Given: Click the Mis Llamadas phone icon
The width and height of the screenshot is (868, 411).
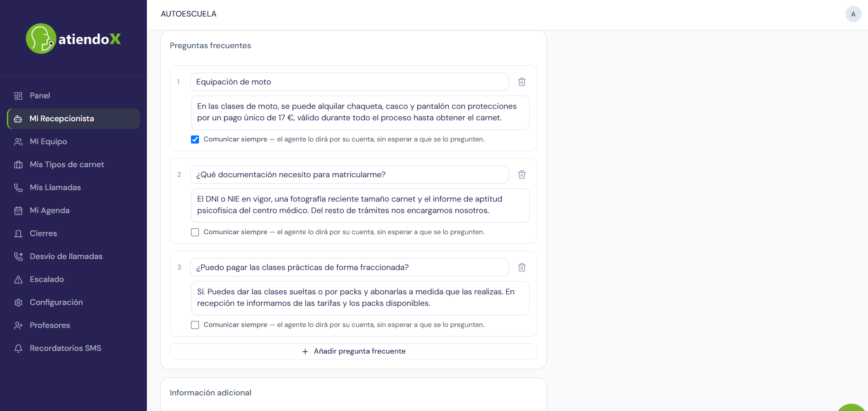Looking at the screenshot, I should coord(18,187).
